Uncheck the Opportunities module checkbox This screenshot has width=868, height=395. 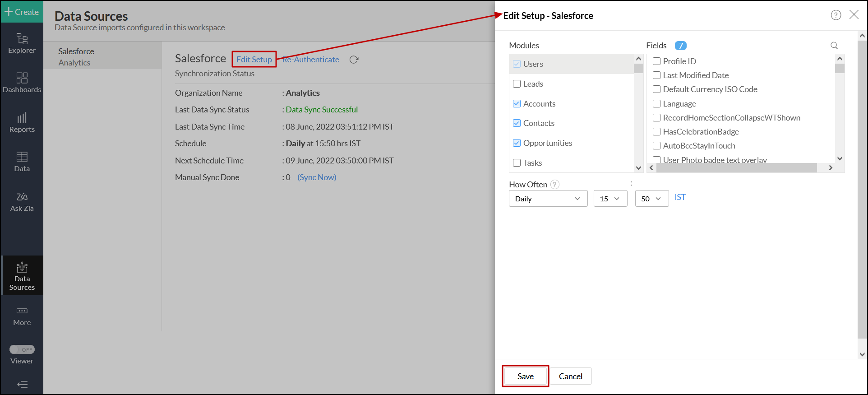(x=517, y=143)
